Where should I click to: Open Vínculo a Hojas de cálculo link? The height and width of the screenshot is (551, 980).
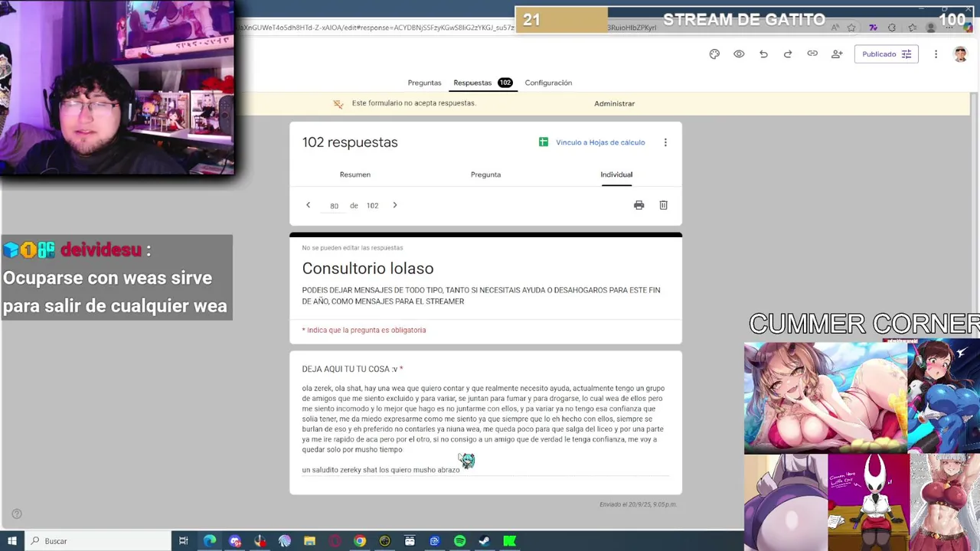coord(600,142)
